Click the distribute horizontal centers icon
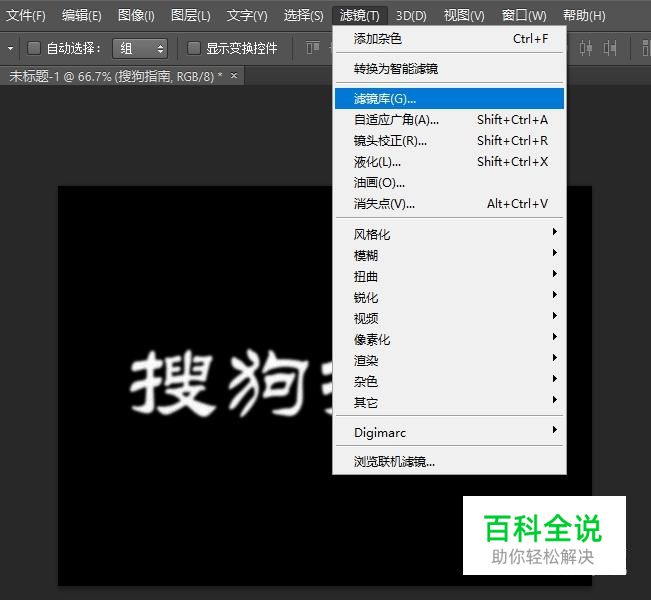This screenshot has height=600, width=651. point(585,48)
